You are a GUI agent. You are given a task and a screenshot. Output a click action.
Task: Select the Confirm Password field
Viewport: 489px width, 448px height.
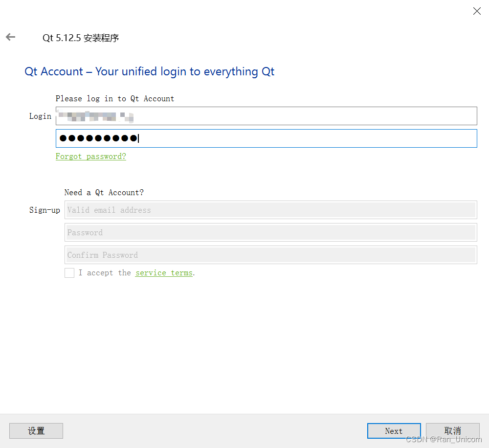(271, 255)
